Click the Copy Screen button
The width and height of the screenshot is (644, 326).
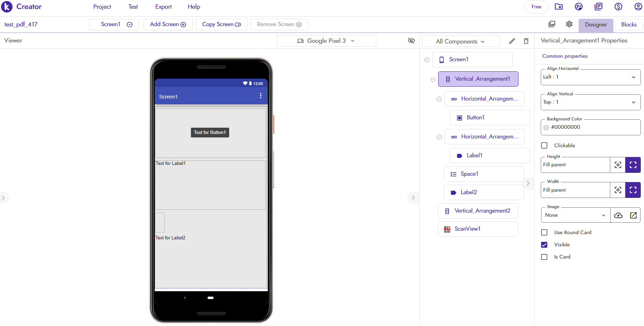click(222, 24)
